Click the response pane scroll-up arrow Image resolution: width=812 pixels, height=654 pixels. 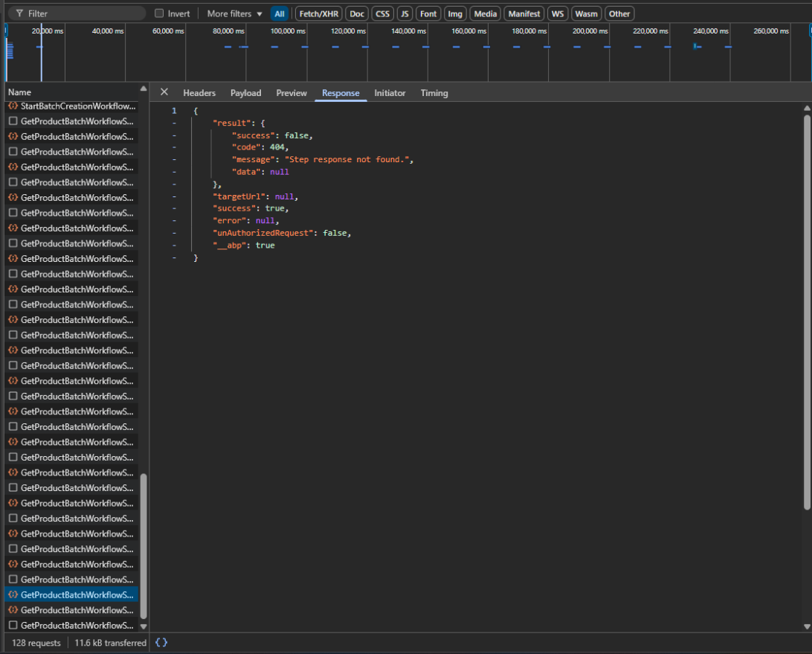point(807,108)
